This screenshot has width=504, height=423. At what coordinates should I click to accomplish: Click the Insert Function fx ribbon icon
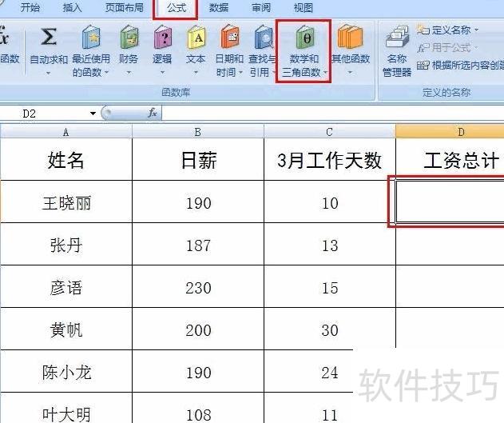tap(5, 36)
